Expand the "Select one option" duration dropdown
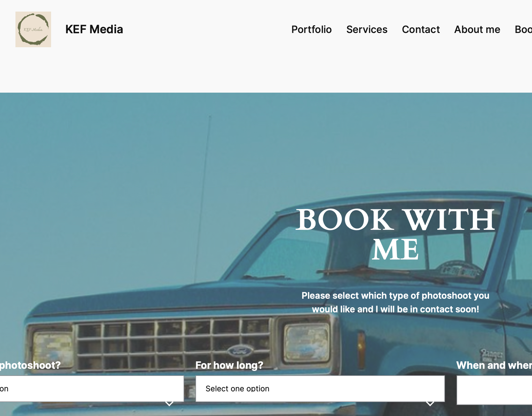Viewport: 532px width, 416px height. pyautogui.click(x=320, y=389)
